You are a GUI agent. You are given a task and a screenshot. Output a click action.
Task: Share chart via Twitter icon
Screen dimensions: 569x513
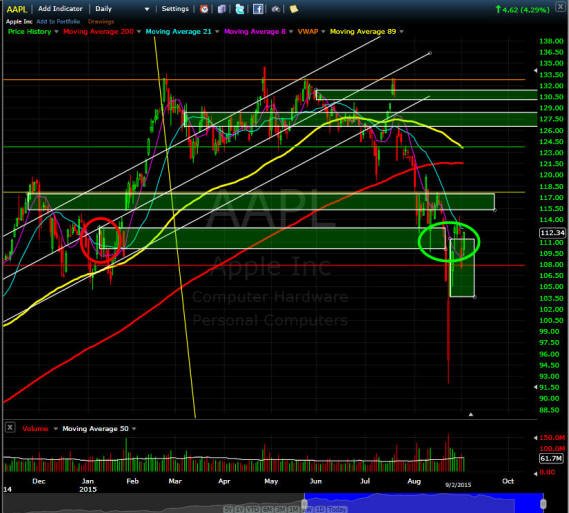[240, 9]
